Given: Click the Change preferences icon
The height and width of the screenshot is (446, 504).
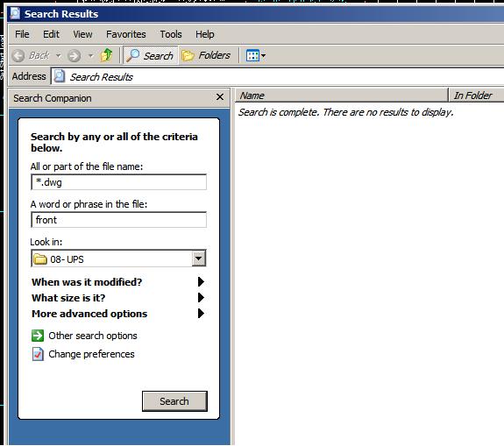Looking at the screenshot, I should pos(38,354).
